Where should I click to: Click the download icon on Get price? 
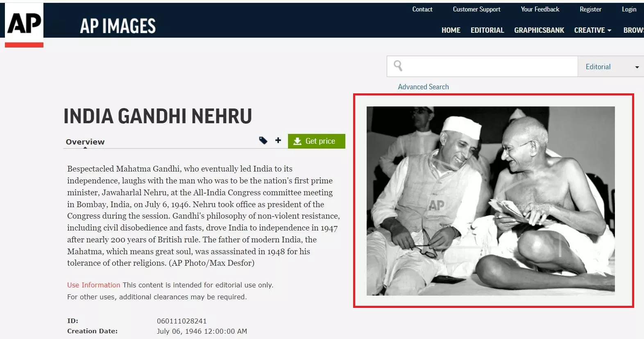297,141
